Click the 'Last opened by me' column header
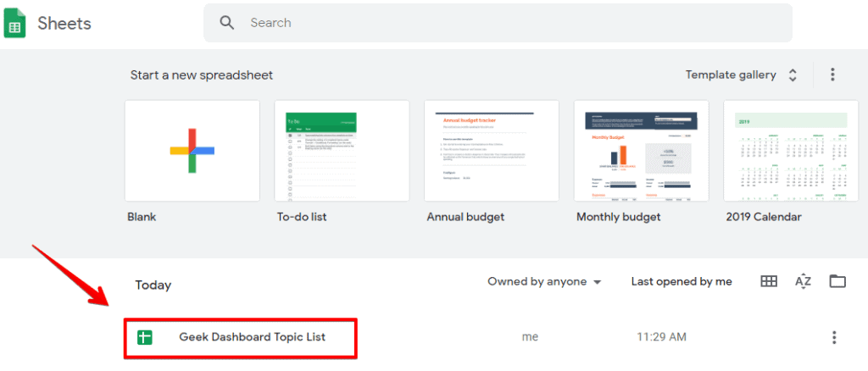 pos(682,281)
